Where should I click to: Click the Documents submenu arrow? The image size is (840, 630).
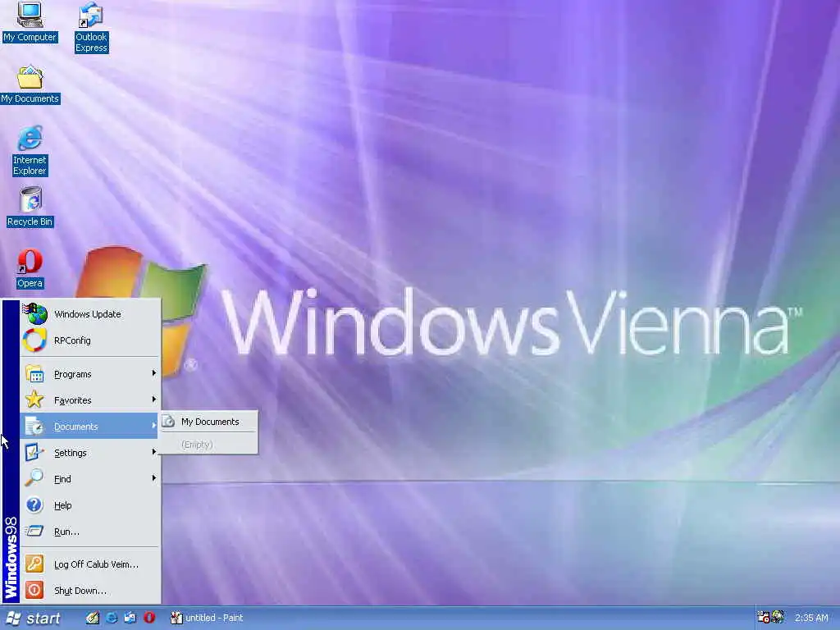point(153,426)
